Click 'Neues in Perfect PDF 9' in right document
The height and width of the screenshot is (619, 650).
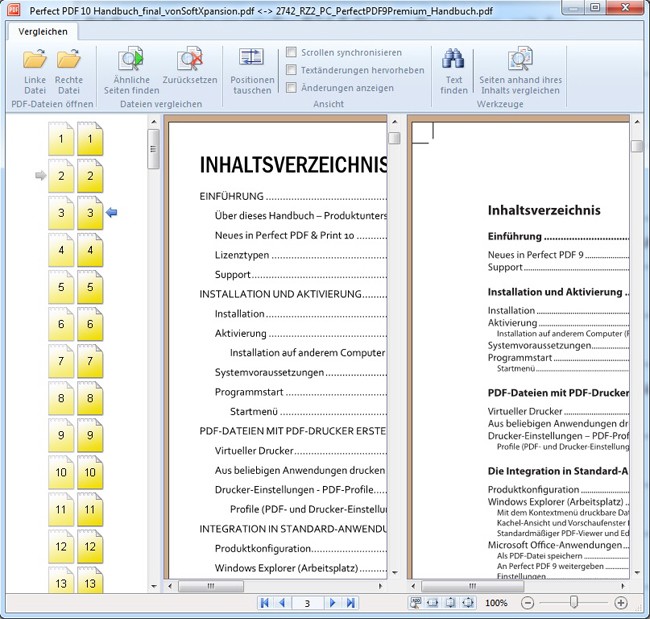point(535,255)
